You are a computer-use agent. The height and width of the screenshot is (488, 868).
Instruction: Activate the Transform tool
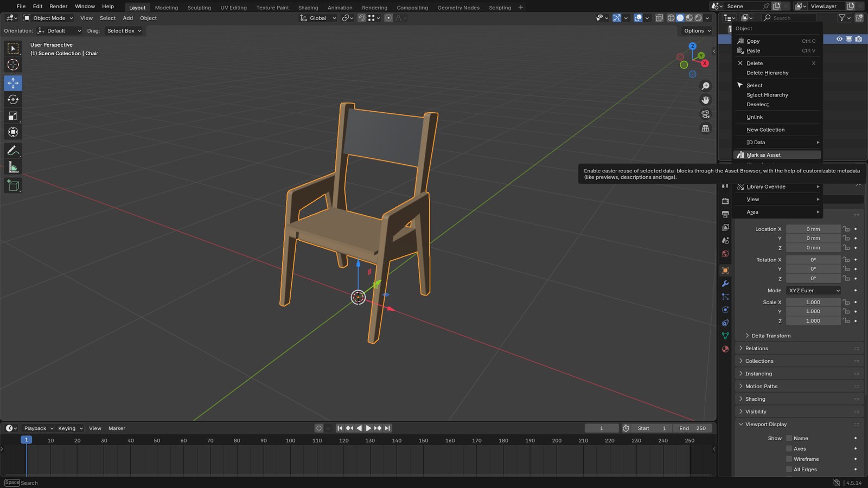13,132
